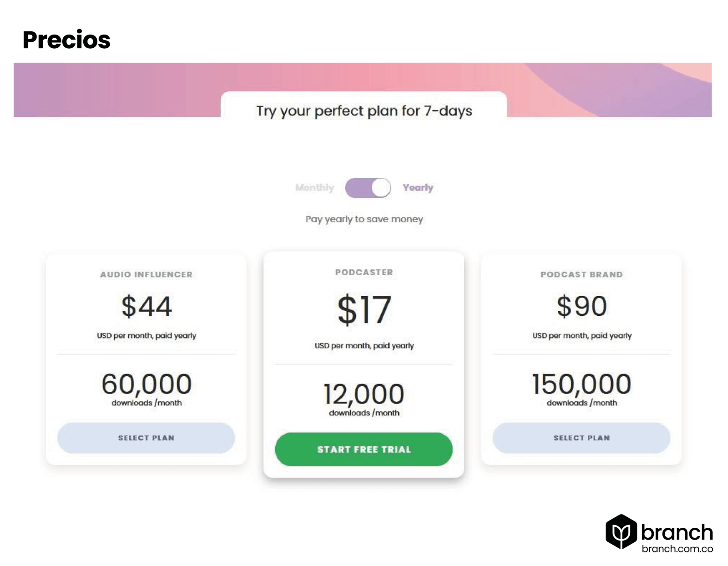
Task: Click the Precios heading
Action: coord(66,40)
